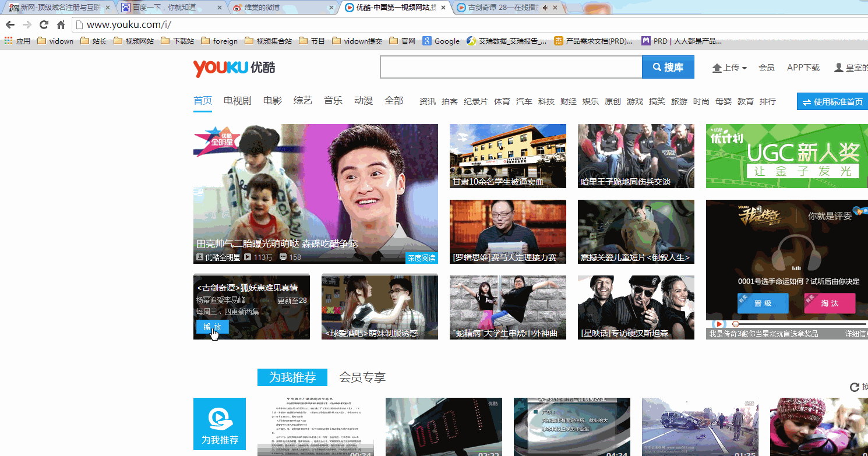Open the 视频网站 bookmark folder
This screenshot has height=456, width=868.
(x=133, y=41)
